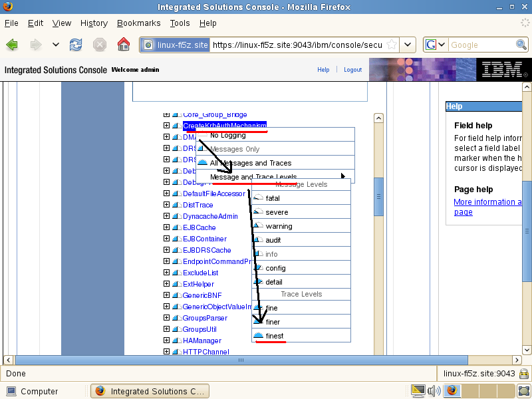This screenshot has height=399, width=532.
Task: Select the finest trace level icon
Action: 258,336
